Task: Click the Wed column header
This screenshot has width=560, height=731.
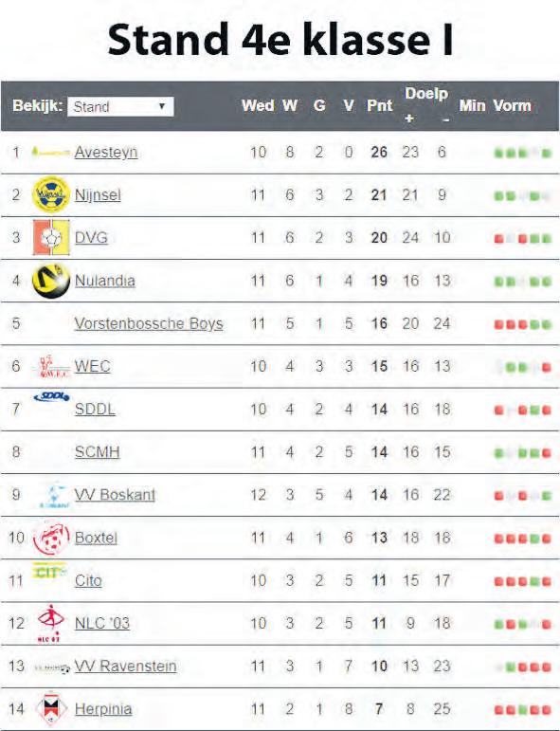Action: 258,106
